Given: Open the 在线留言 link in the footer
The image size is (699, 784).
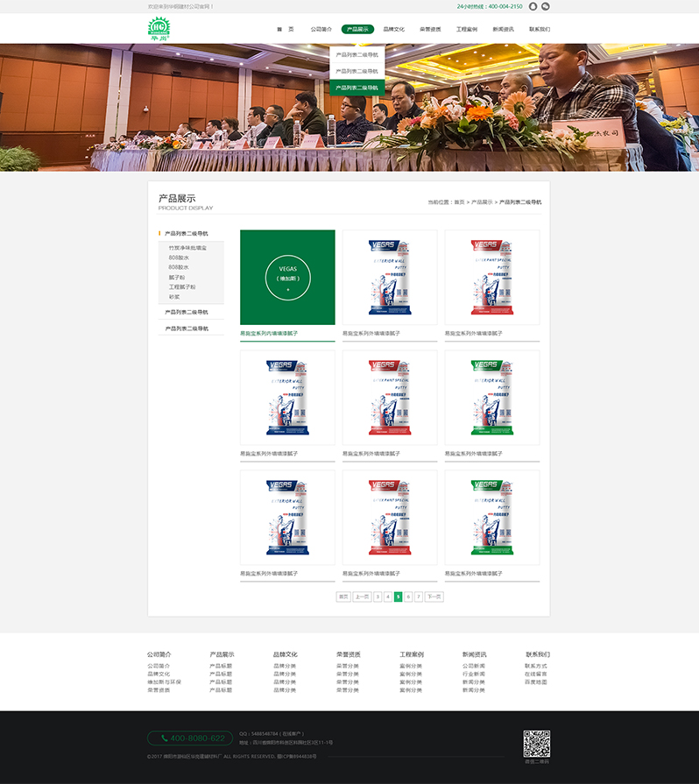Looking at the screenshot, I should click(535, 674).
